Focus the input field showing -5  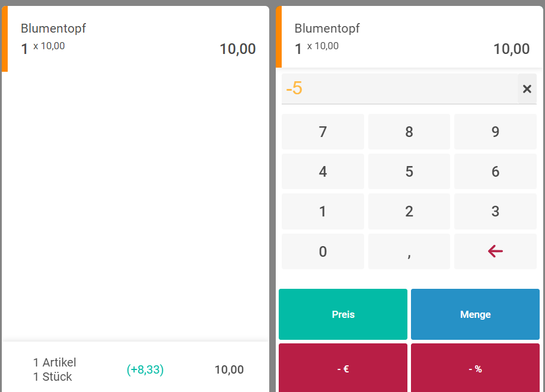coord(399,89)
